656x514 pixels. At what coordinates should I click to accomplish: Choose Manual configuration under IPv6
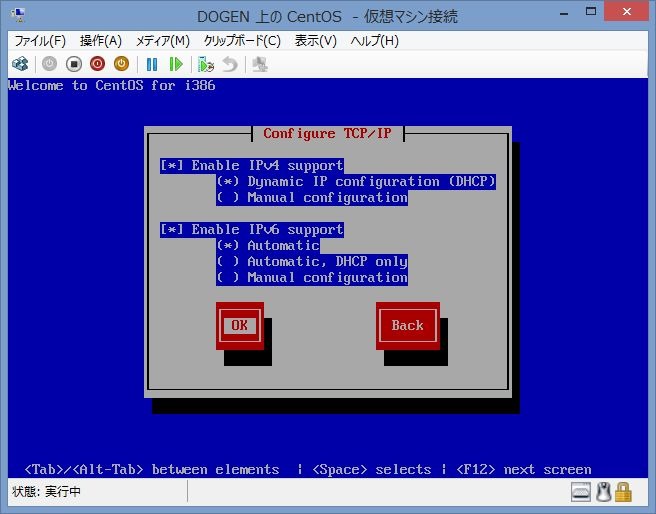(231, 278)
